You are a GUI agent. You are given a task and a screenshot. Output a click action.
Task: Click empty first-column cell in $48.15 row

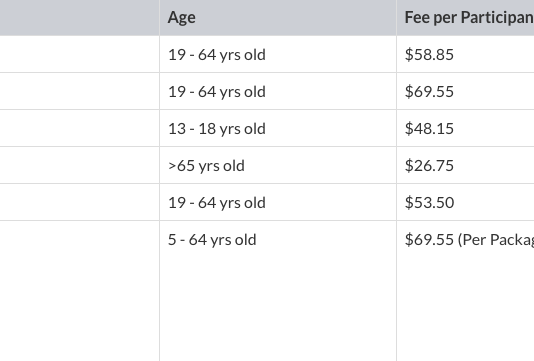79,128
